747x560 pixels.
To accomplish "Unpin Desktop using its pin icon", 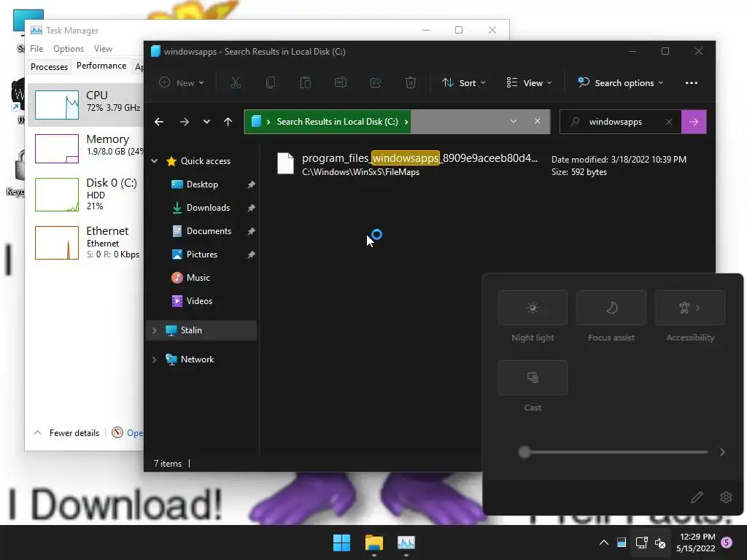I will (251, 184).
